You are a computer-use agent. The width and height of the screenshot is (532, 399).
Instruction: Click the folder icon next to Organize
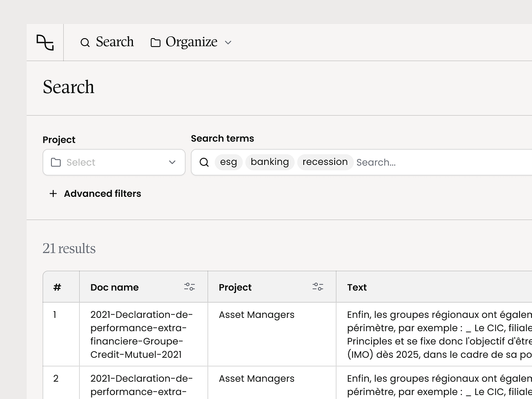pos(155,43)
